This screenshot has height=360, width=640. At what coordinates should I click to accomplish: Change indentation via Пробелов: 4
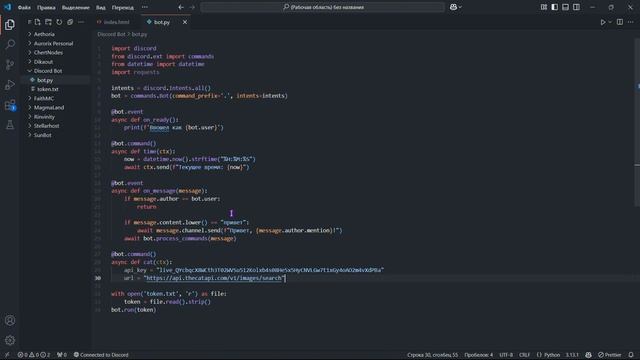(x=478, y=355)
